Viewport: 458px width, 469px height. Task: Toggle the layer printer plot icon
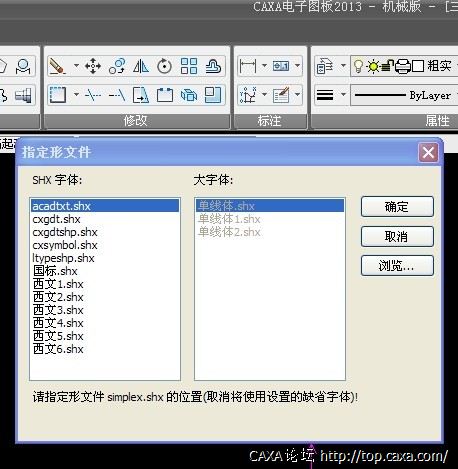pos(403,66)
